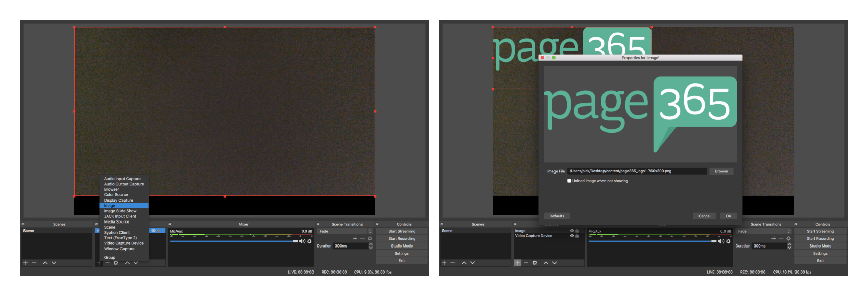Enable Unload image when not showing
This screenshot has width=868, height=296.
(x=569, y=181)
